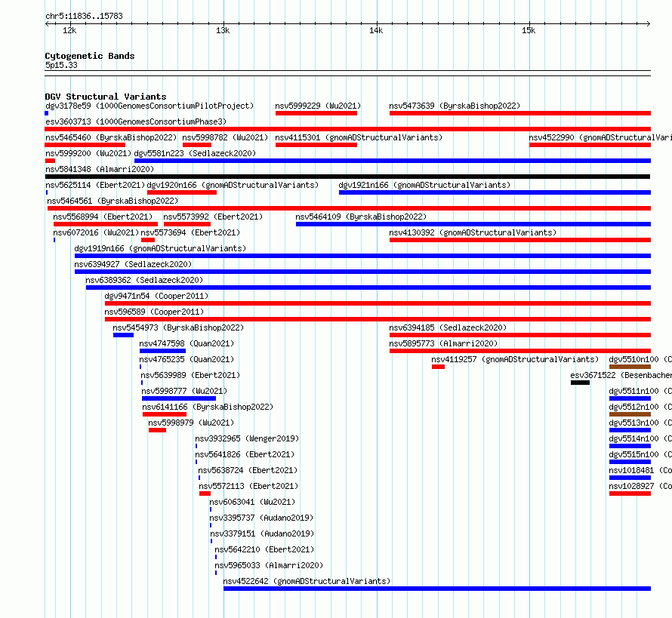Viewport: 672px width, 618px height.
Task: Select nsv5998979 (Wu2021) label
Action: [191, 423]
